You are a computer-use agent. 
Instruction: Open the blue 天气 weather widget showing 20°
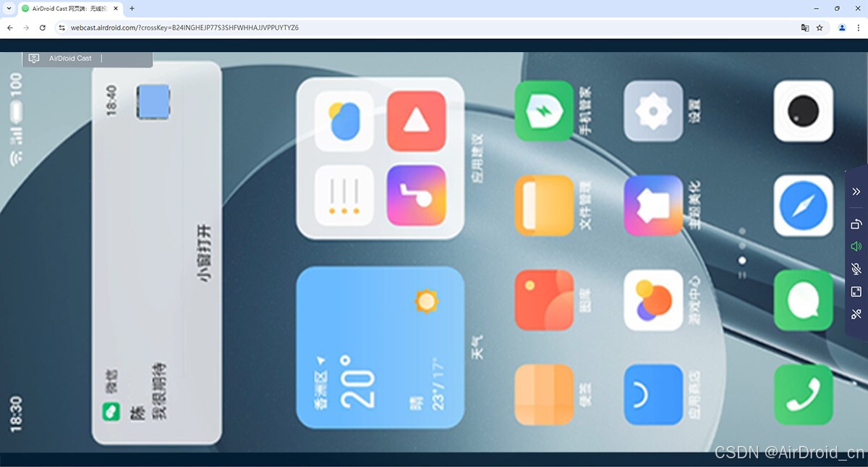pyautogui.click(x=380, y=348)
